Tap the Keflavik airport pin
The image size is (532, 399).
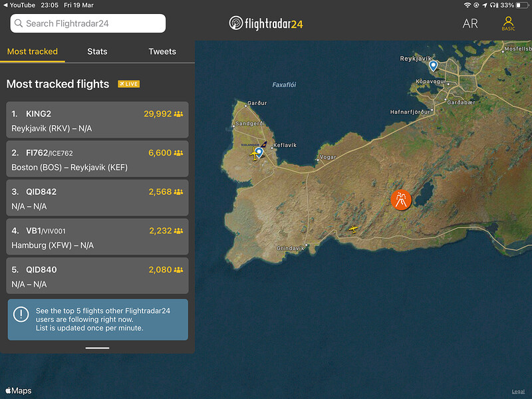point(259,153)
